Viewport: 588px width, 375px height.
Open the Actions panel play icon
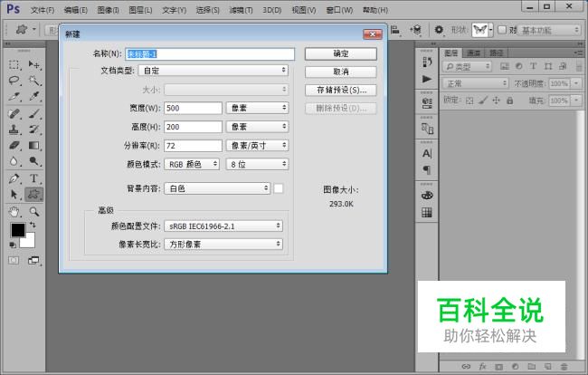[x=427, y=79]
